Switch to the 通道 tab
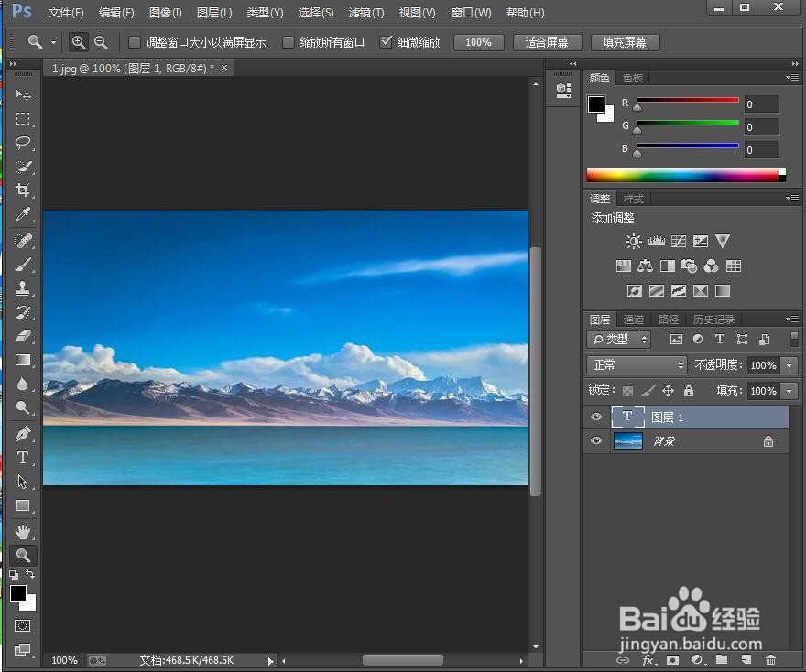806x672 pixels. coord(633,320)
